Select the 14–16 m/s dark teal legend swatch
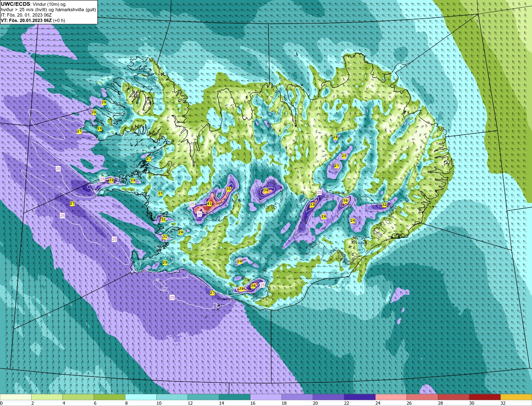The image size is (532, 406). 235,397
